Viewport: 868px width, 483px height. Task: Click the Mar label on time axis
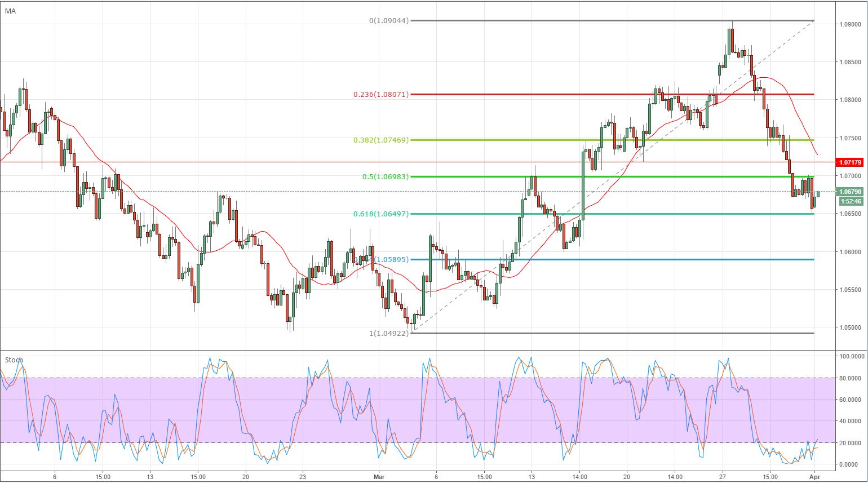(x=379, y=476)
